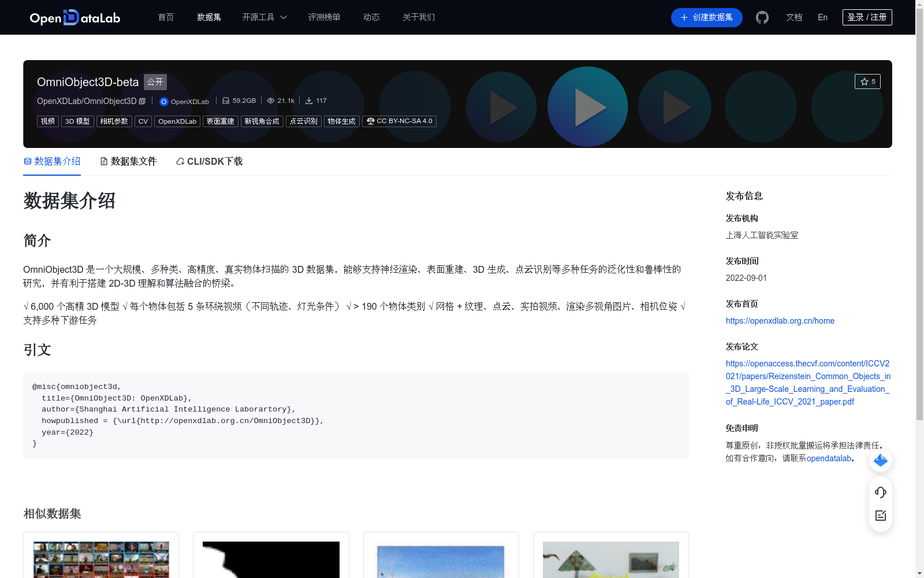This screenshot has height=578, width=924.
Task: Click the 3D 模型 tag
Action: coord(77,121)
